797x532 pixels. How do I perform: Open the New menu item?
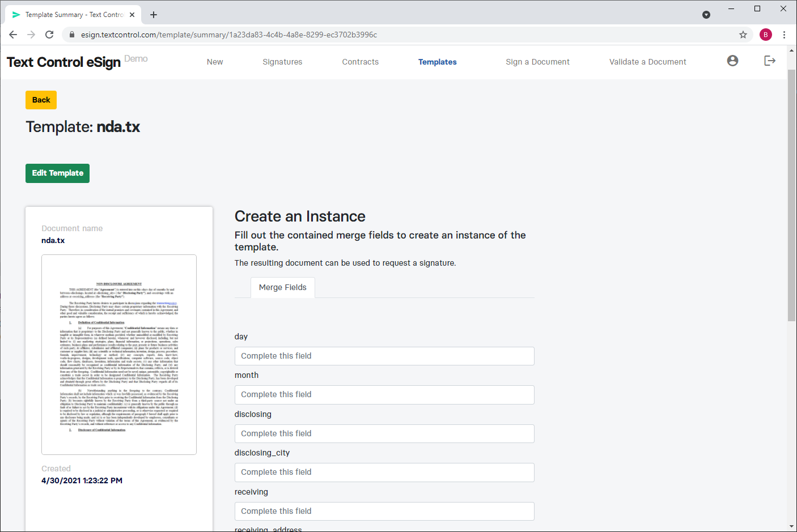215,62
